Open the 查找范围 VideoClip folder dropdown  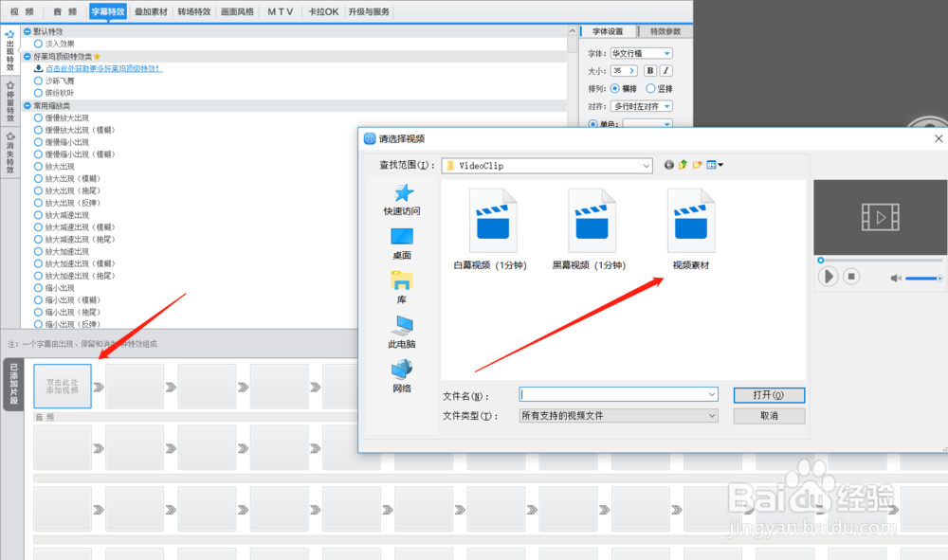[547, 166]
